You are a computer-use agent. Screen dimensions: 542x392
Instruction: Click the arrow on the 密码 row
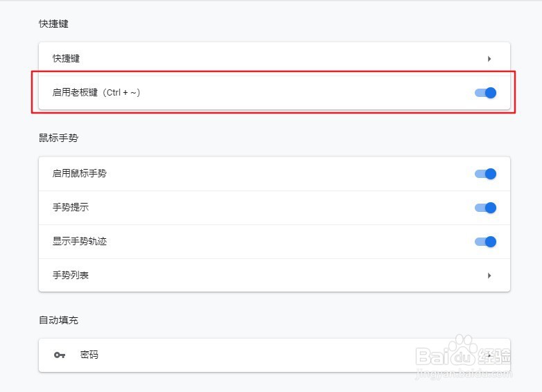tap(489, 355)
